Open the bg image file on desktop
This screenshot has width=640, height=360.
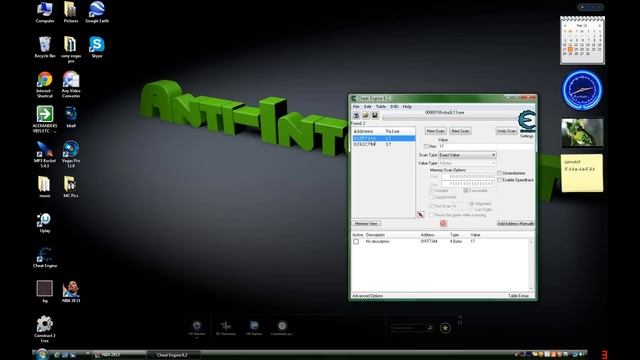[x=45, y=292]
